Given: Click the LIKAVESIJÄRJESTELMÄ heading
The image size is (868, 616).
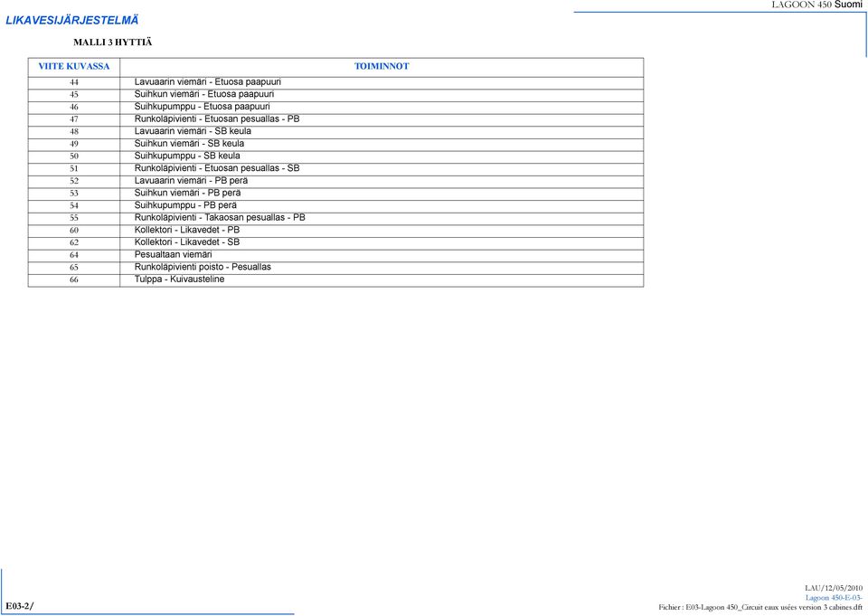Looking at the screenshot, I should [x=72, y=21].
